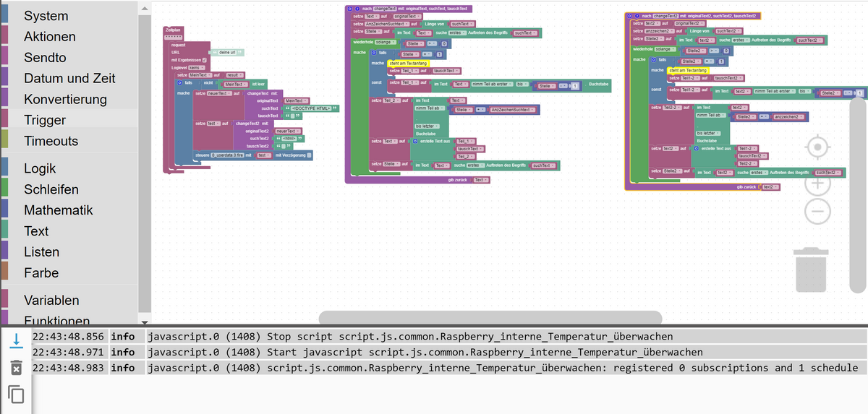The width and height of the screenshot is (868, 414).
Task: Click the number 0 in changeText loop condition
Action: click(x=443, y=43)
